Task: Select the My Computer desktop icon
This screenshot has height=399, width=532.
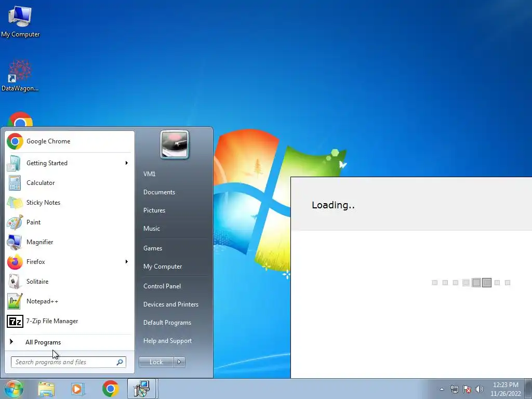Action: (x=20, y=22)
